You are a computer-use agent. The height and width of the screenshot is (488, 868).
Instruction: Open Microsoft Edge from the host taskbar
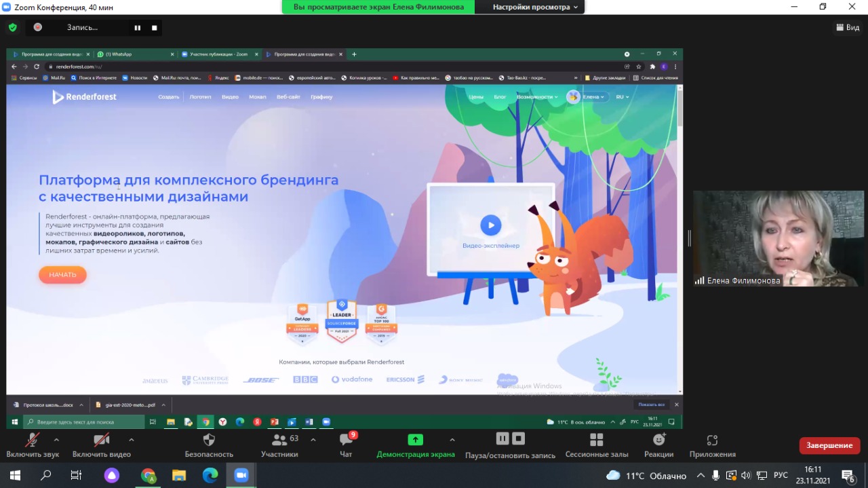pos(210,475)
